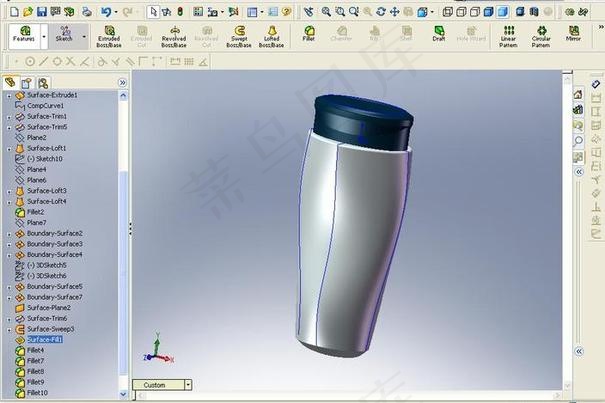Select the Revolved Boss/Base tool
The width and height of the screenshot is (605, 403).
pos(173,36)
